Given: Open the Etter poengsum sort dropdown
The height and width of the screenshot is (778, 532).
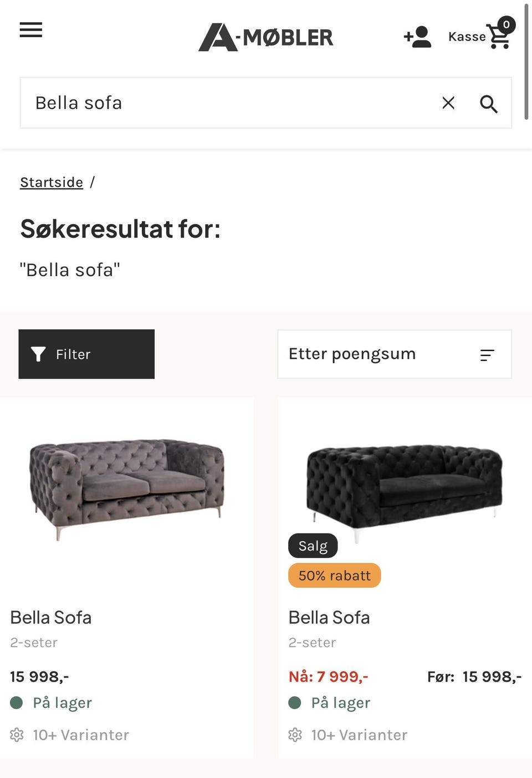Looking at the screenshot, I should (394, 354).
